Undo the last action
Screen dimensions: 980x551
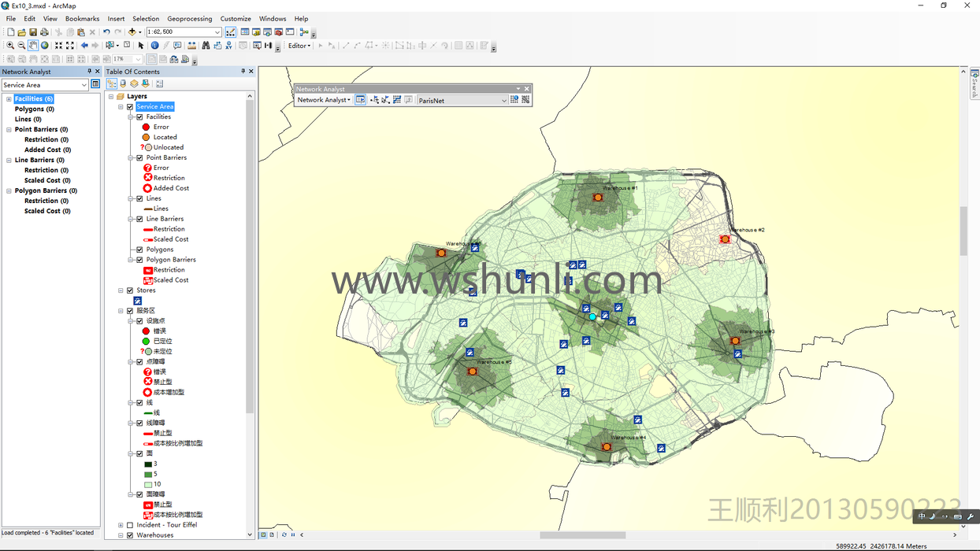[x=106, y=32]
